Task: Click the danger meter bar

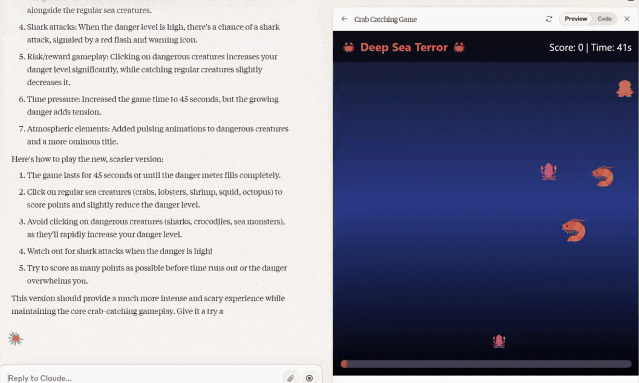Action: pos(486,364)
